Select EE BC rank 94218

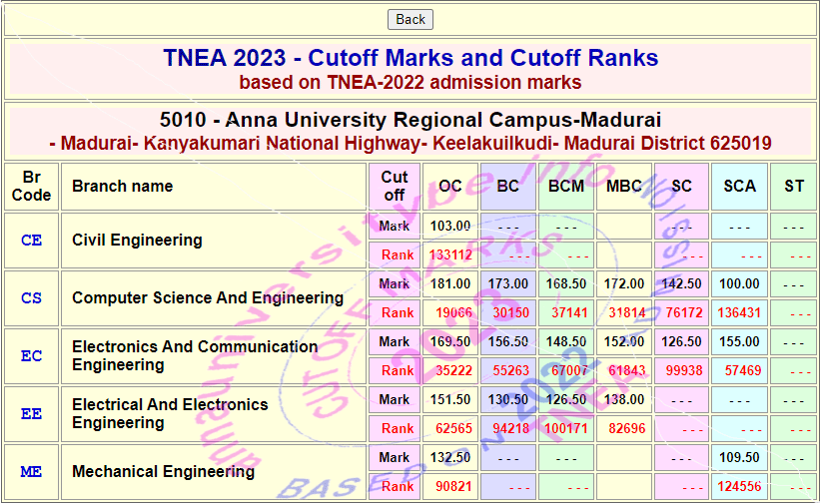[511, 429]
